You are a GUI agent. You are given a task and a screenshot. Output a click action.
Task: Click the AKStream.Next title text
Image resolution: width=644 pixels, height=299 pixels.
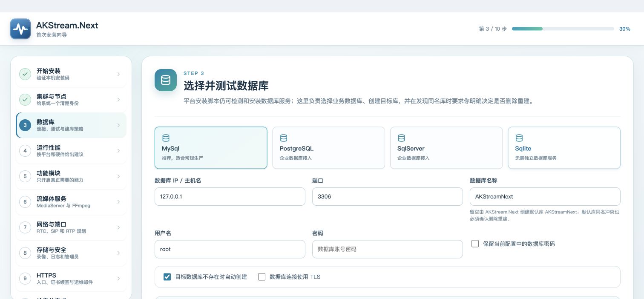(67, 25)
